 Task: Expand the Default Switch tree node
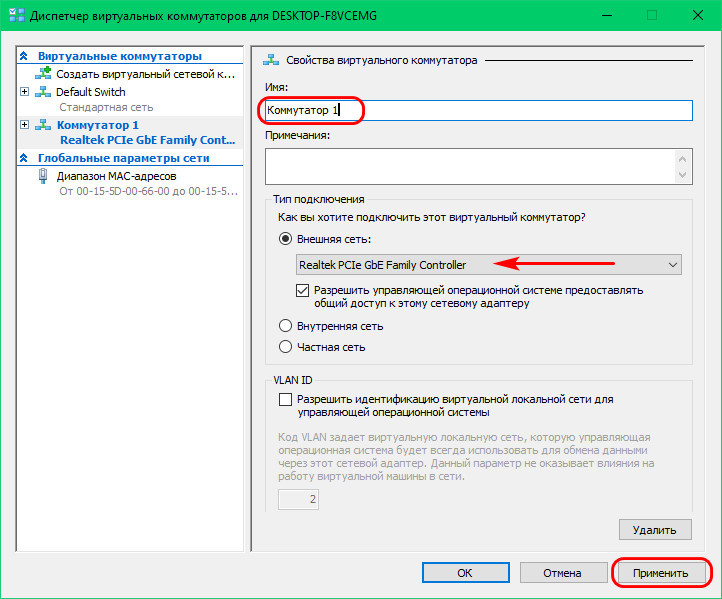point(24,92)
